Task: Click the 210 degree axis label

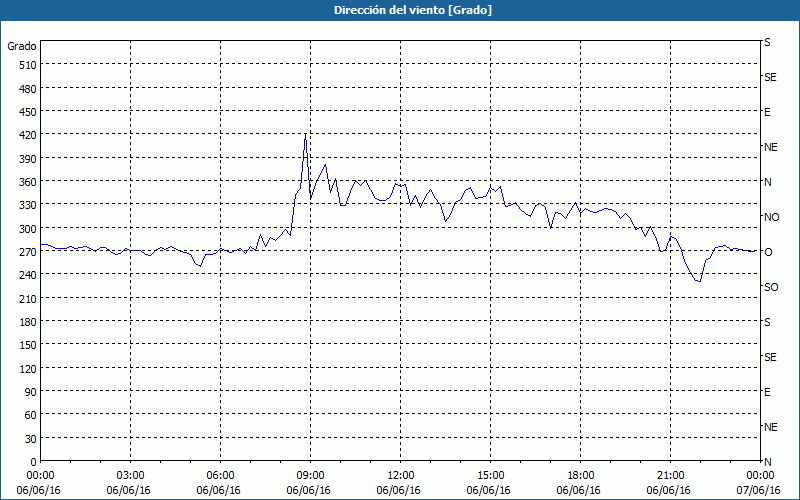Action: (x=28, y=298)
